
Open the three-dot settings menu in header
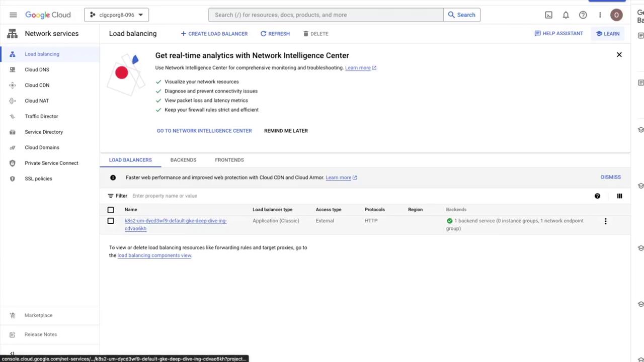click(600, 15)
